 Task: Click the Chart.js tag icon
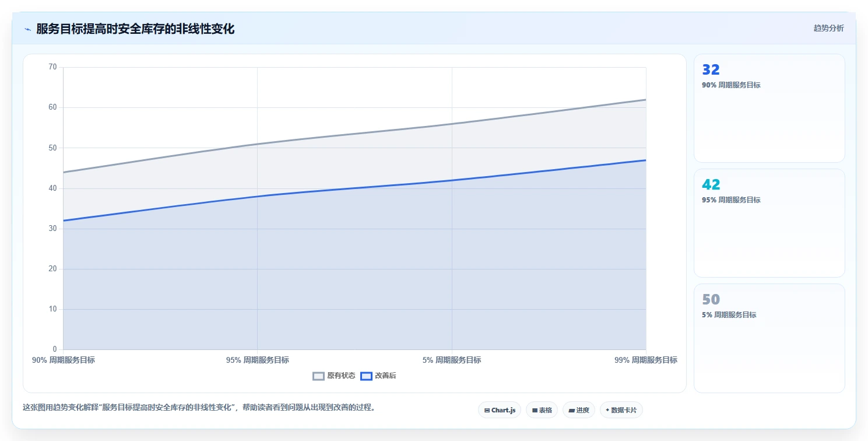[x=487, y=410]
